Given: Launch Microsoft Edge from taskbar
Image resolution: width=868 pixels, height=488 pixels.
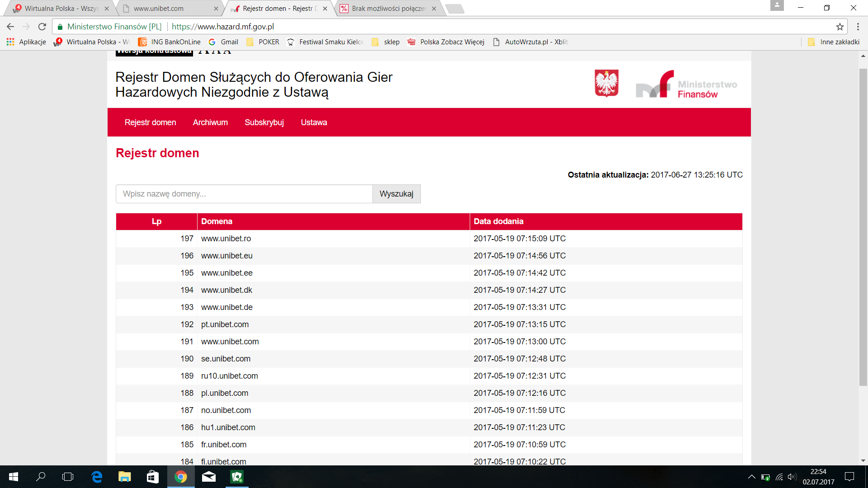Looking at the screenshot, I should pos(97,477).
